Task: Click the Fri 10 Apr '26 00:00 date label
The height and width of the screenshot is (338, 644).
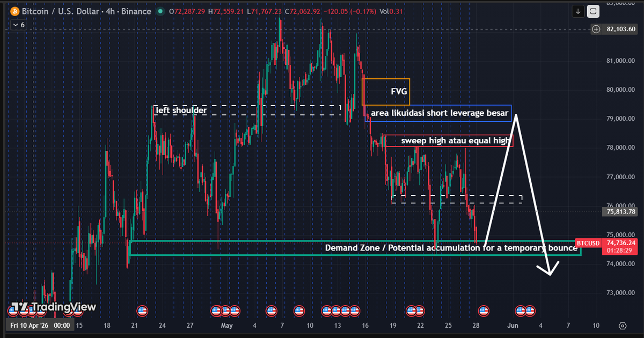Action: [x=40, y=325]
